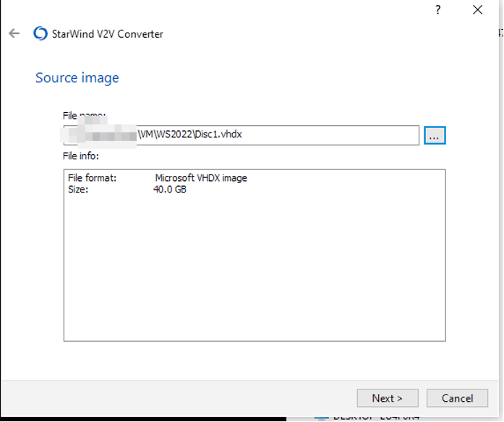This screenshot has width=504, height=422.
Task: Click the 'File format:' label
Action: [x=93, y=178]
